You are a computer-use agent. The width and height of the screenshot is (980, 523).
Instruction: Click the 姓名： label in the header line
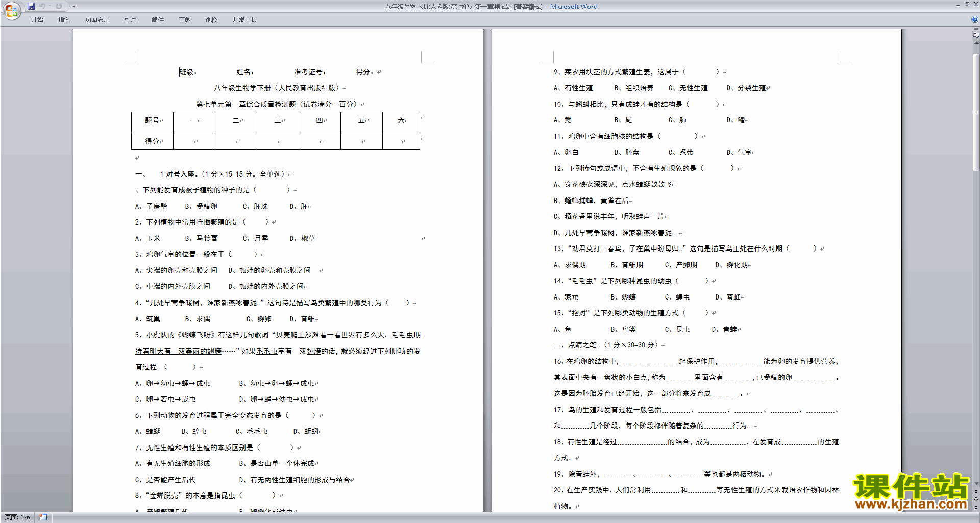[x=246, y=72]
